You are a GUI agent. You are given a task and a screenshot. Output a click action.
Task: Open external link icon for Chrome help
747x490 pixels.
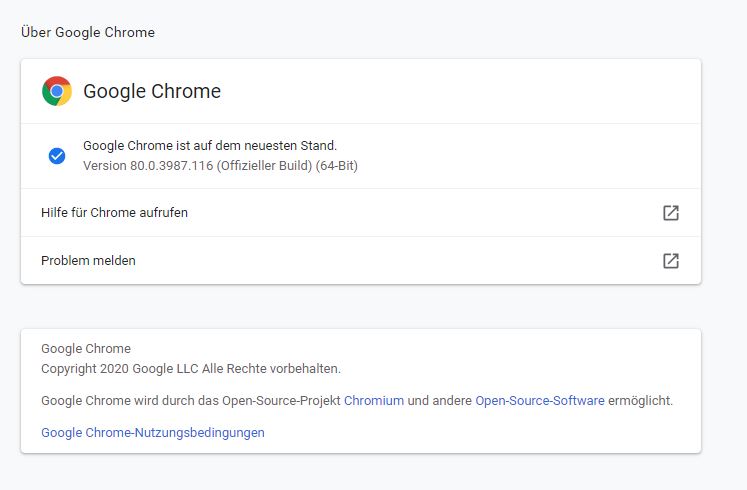[x=671, y=213]
